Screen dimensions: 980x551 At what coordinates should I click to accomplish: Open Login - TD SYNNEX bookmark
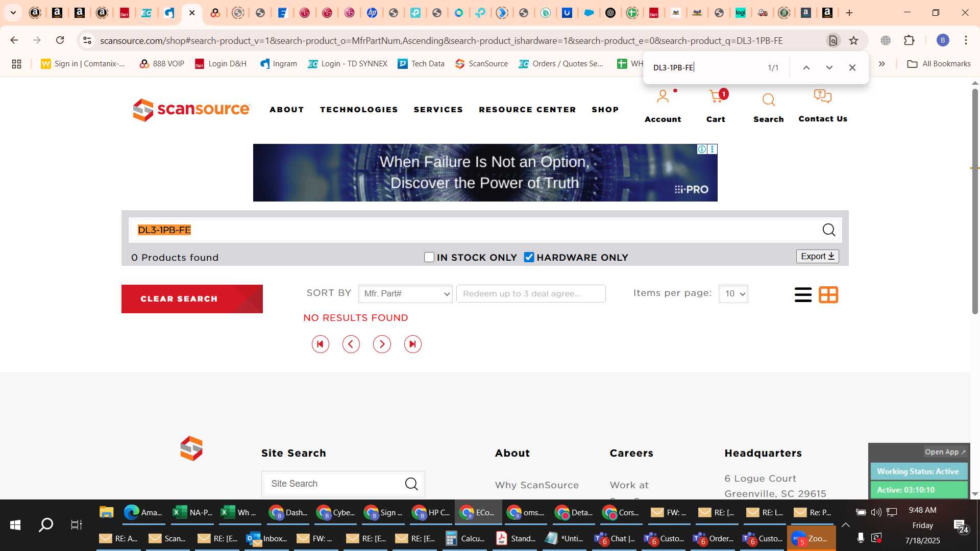(x=348, y=64)
